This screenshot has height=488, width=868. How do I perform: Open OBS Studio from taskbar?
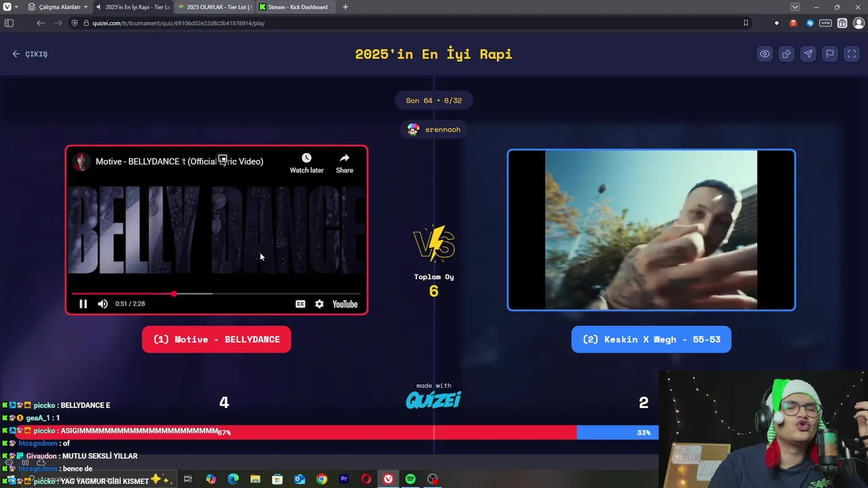click(433, 479)
